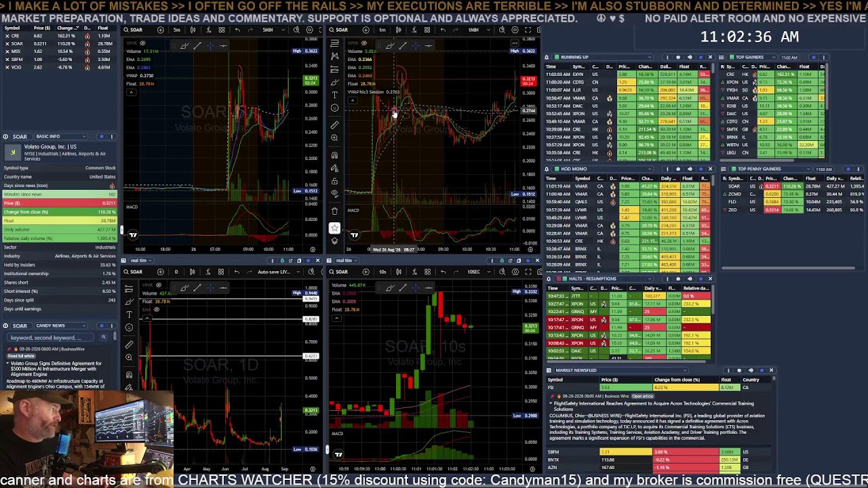Select trend line tool on 1-minute chart
Image resolution: width=868 pixels, height=488 pixels.
[x=403, y=45]
